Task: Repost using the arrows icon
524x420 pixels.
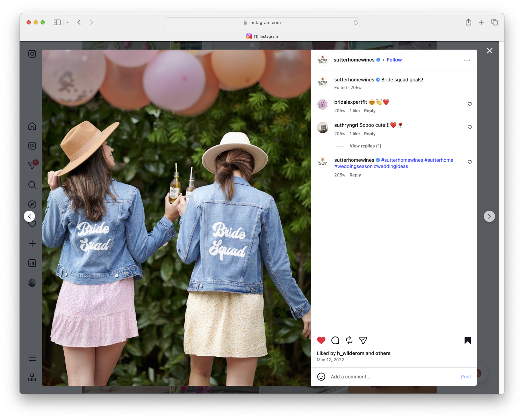Action: (x=349, y=340)
